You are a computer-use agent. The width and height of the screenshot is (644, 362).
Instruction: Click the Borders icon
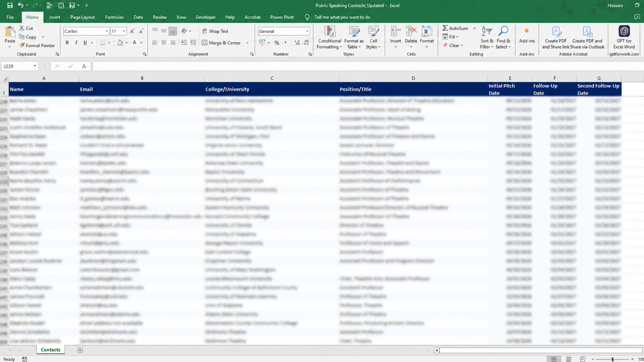click(102, 43)
